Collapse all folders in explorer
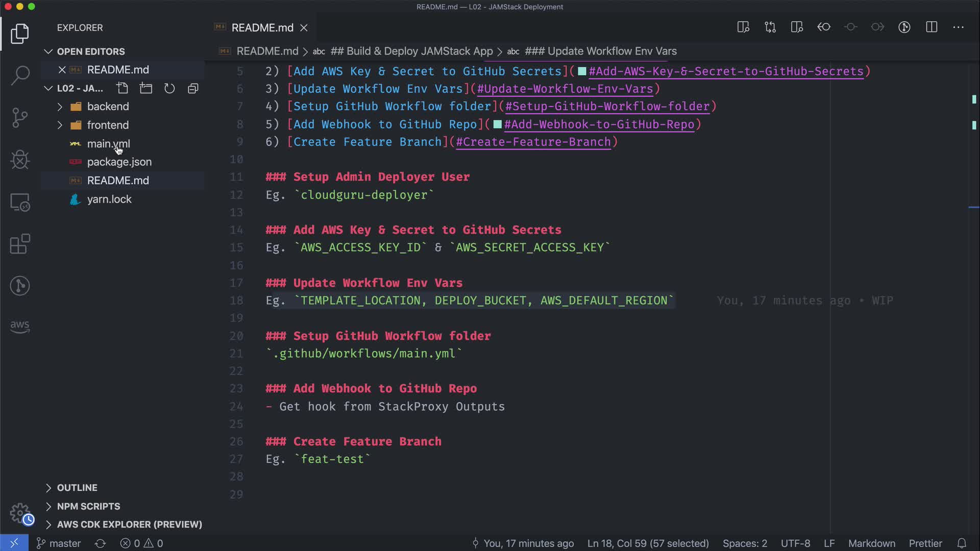 point(193,88)
